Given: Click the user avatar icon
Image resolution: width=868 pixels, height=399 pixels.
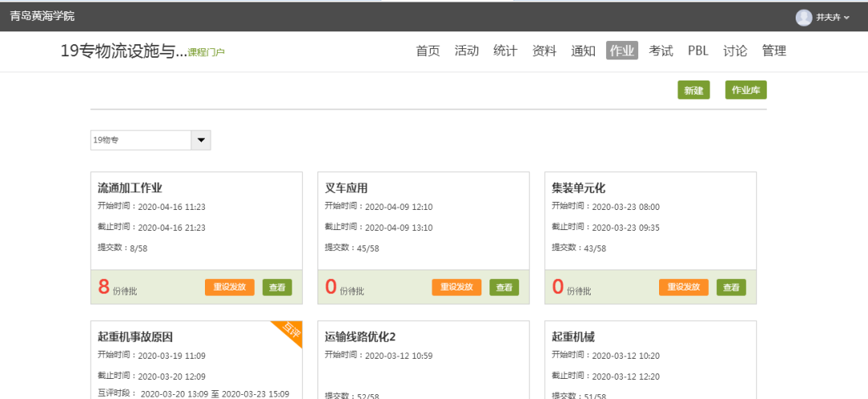Looking at the screenshot, I should click(804, 17).
